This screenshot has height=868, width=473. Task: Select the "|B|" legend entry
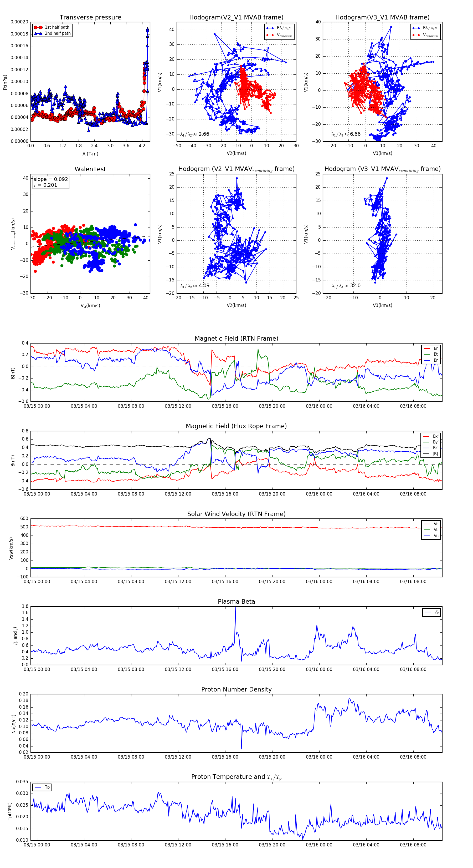coord(431,454)
